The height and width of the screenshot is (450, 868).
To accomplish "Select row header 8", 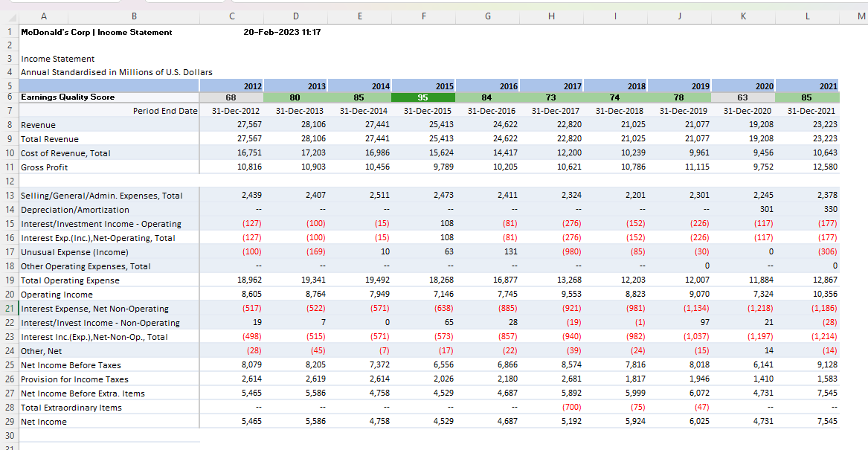I will [10, 125].
